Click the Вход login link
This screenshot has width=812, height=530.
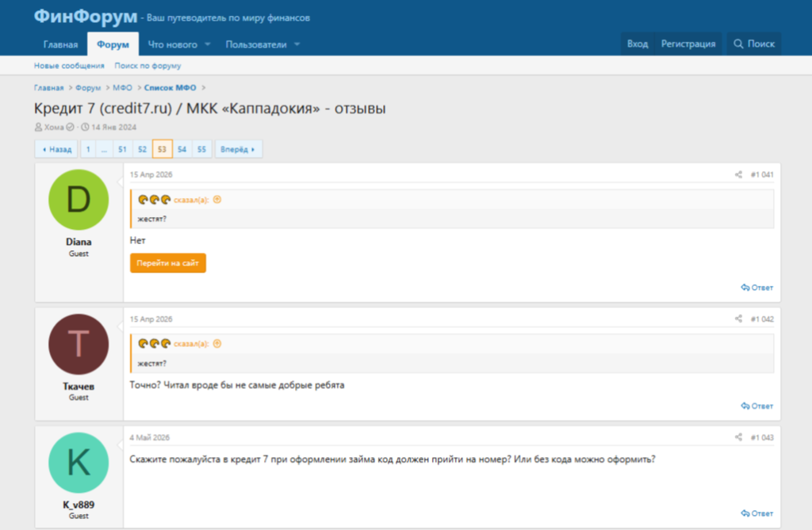(x=638, y=44)
